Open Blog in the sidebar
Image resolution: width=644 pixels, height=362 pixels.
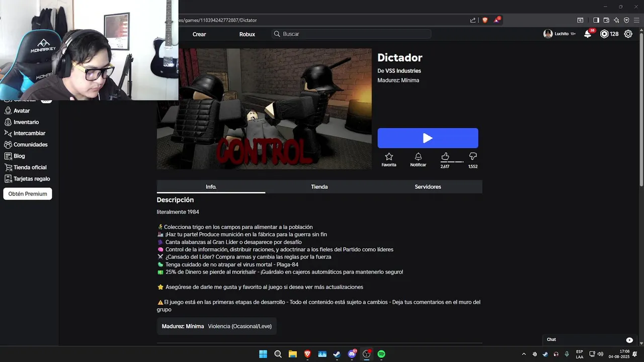click(x=15, y=156)
